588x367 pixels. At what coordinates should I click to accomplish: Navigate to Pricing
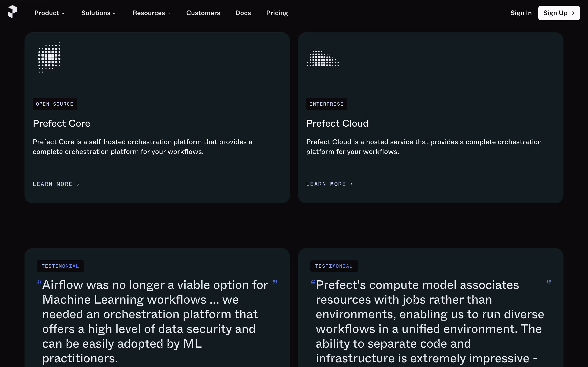tap(277, 13)
